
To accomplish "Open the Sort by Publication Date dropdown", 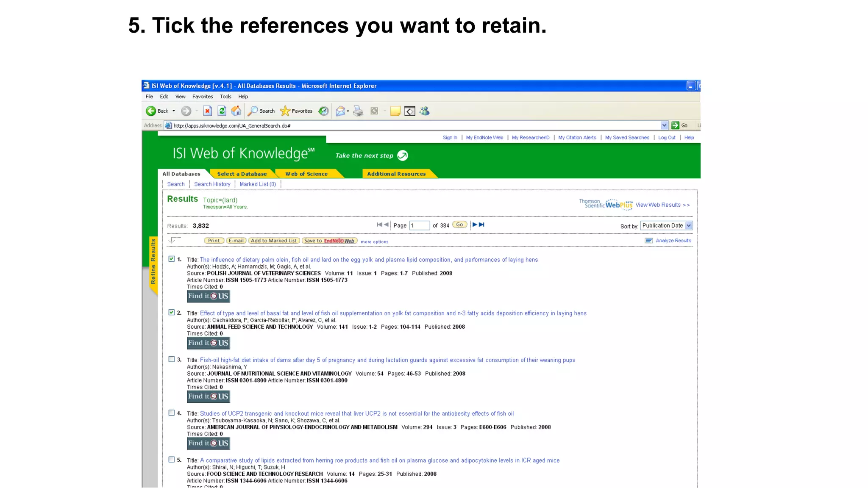I will (666, 226).
